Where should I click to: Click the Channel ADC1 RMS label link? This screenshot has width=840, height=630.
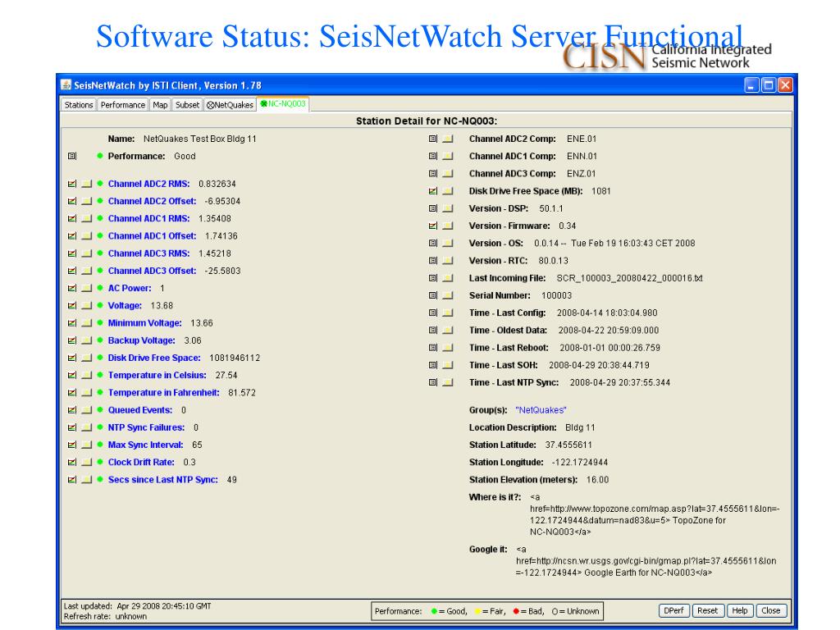[149, 218]
